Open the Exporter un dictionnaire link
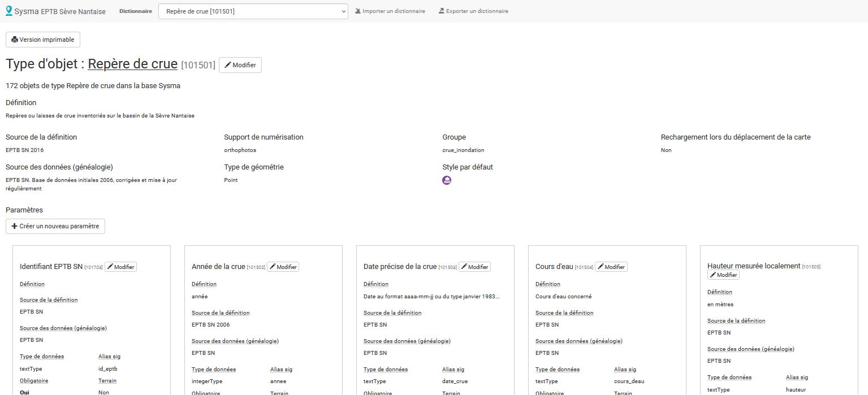Screen dimensions: 868x395 click(477, 11)
